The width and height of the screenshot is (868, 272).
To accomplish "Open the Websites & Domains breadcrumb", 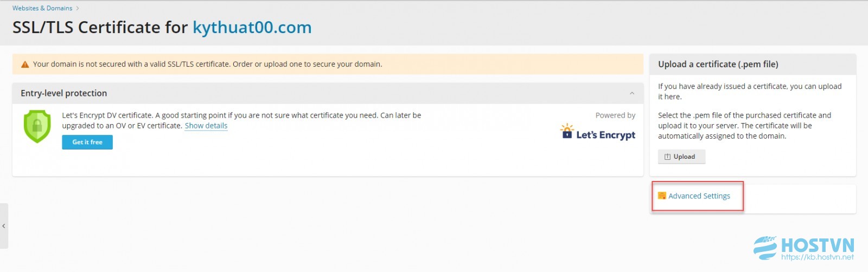I will click(x=42, y=8).
